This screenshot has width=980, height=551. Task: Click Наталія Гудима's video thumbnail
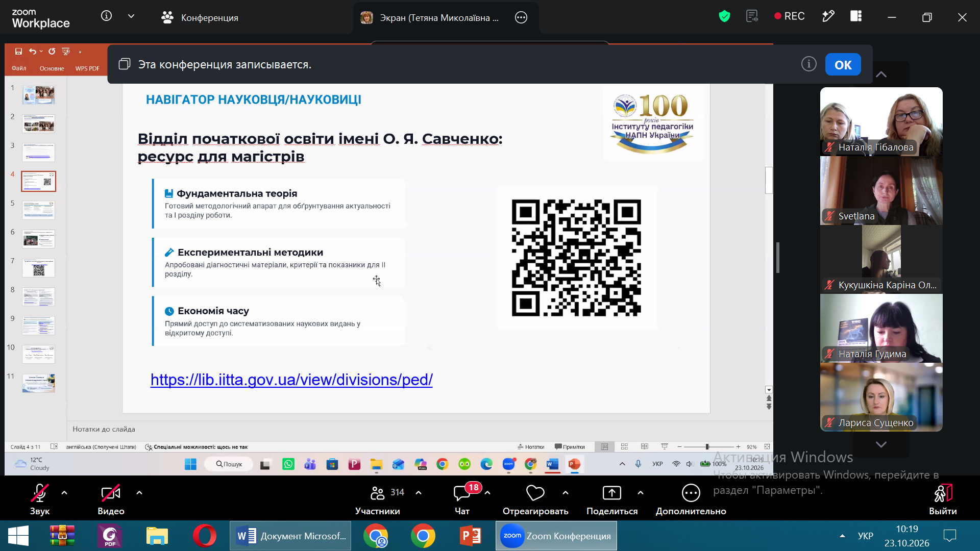tap(881, 328)
